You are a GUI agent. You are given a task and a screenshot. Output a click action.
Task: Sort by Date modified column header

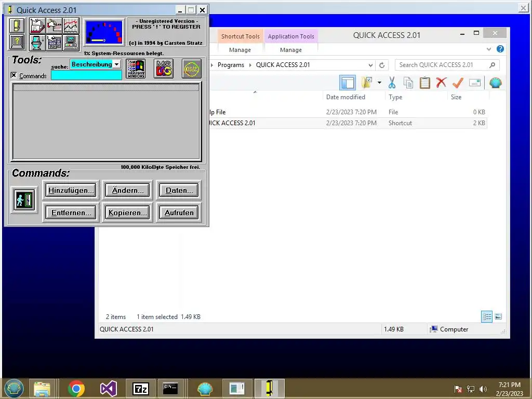pos(345,97)
